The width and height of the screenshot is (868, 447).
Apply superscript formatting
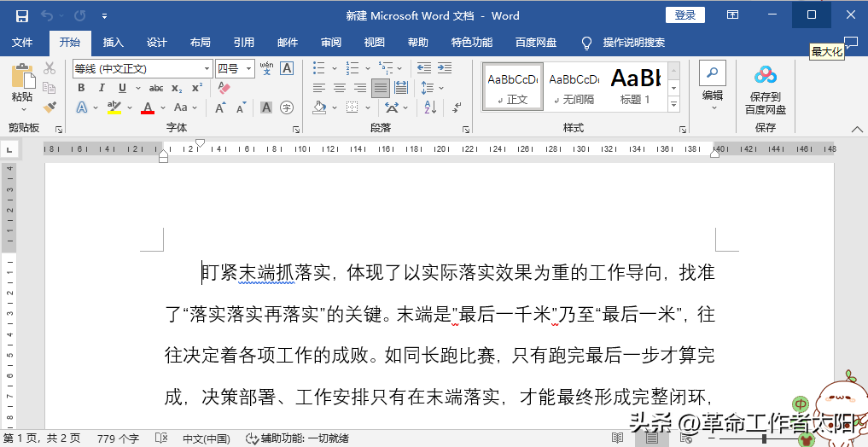(197, 88)
